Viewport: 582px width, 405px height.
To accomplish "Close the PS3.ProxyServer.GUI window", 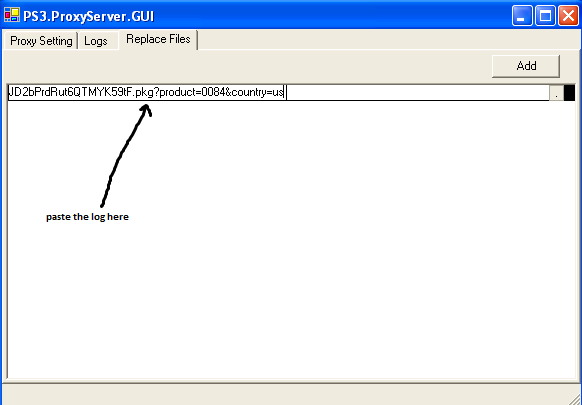I will 568,16.
